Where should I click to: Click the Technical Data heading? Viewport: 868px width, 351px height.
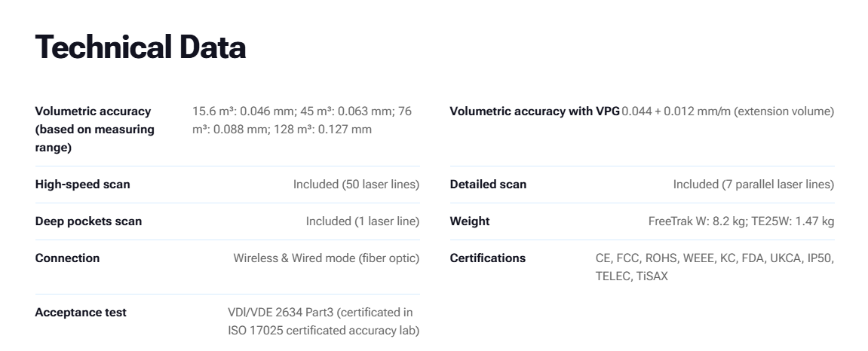coord(140,47)
